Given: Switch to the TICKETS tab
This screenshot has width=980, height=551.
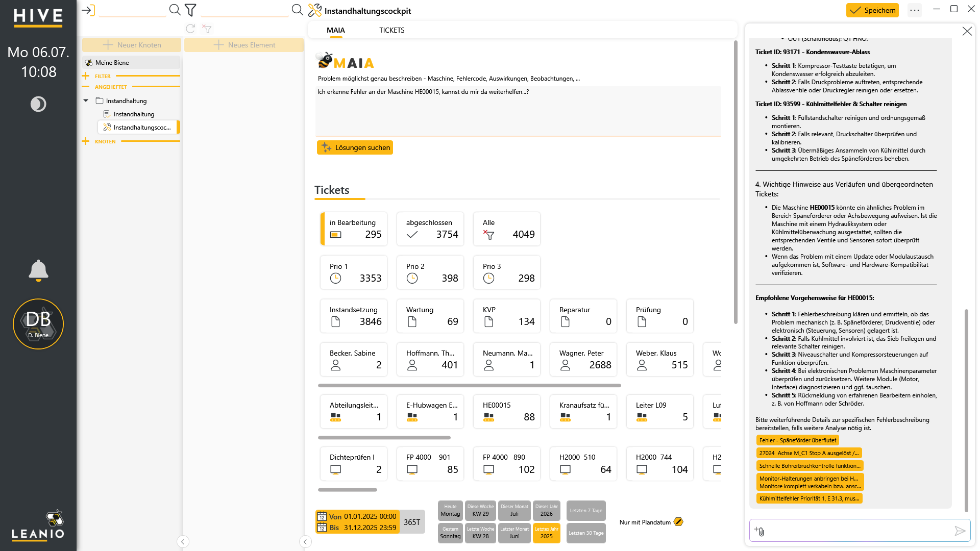Looking at the screenshot, I should (391, 30).
